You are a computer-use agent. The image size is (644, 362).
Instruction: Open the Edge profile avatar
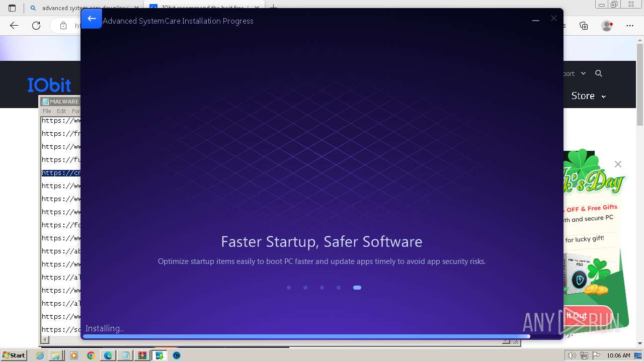pos(607,26)
